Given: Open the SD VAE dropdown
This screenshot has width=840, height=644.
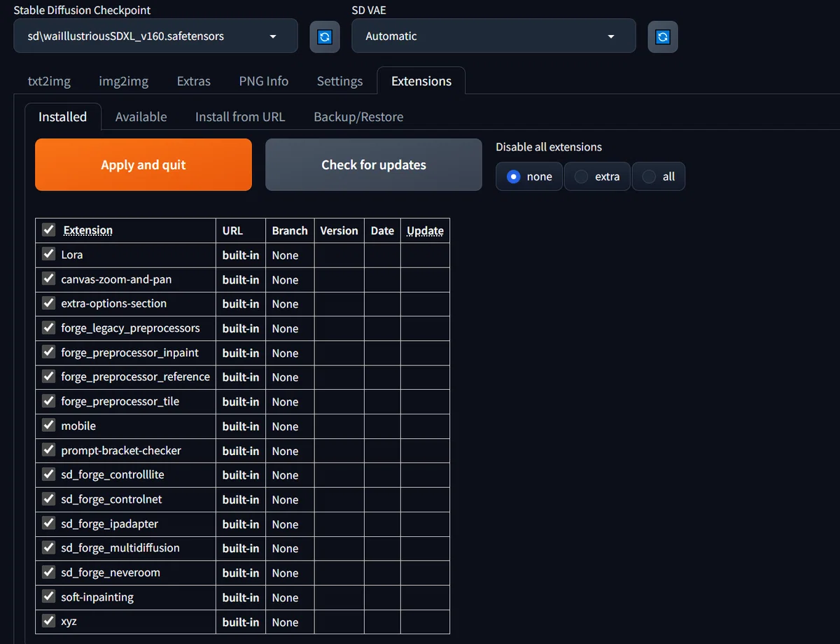Looking at the screenshot, I should 493,36.
